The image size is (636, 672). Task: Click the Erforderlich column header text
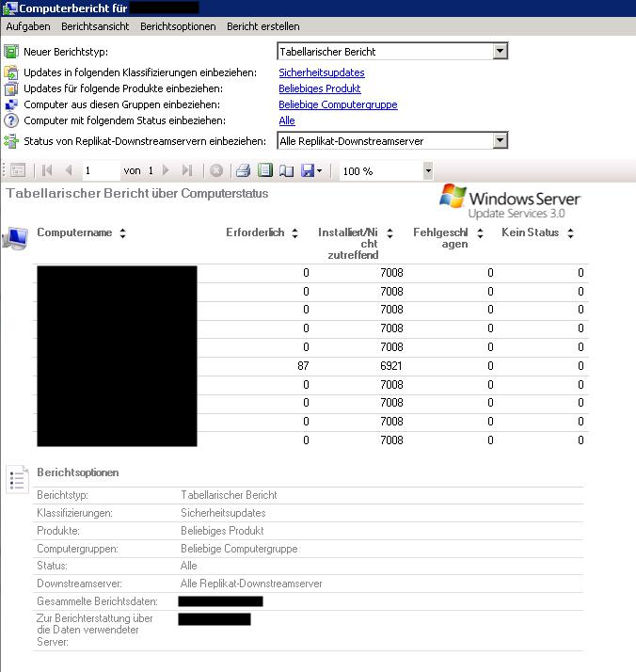pos(255,232)
